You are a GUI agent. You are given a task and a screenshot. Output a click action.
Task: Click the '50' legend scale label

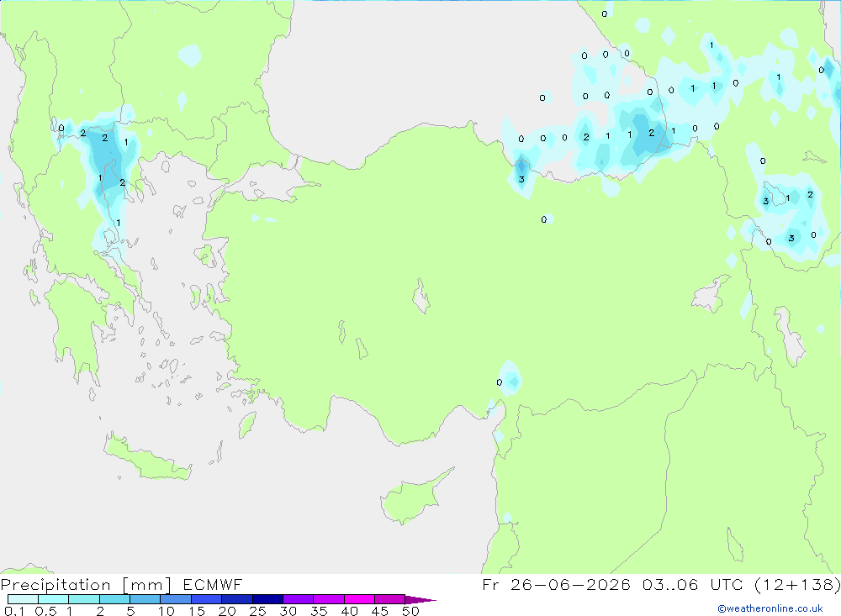point(411,611)
